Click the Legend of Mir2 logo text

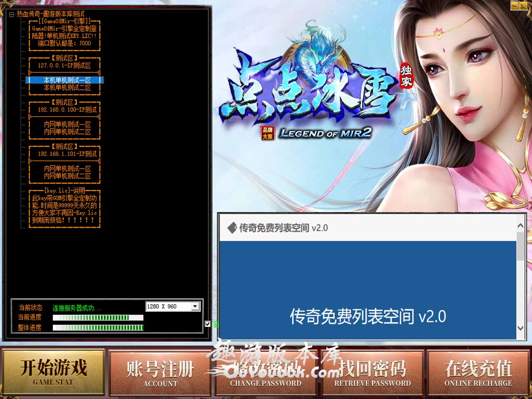point(325,133)
